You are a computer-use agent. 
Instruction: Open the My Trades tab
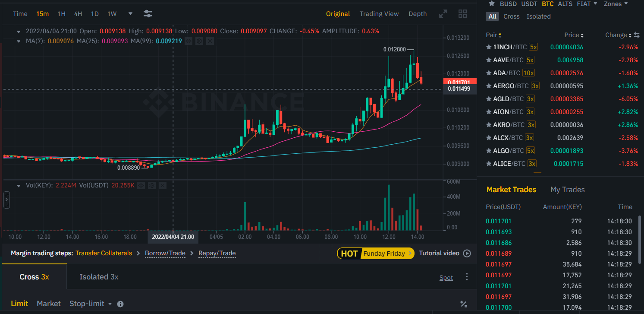(x=568, y=190)
